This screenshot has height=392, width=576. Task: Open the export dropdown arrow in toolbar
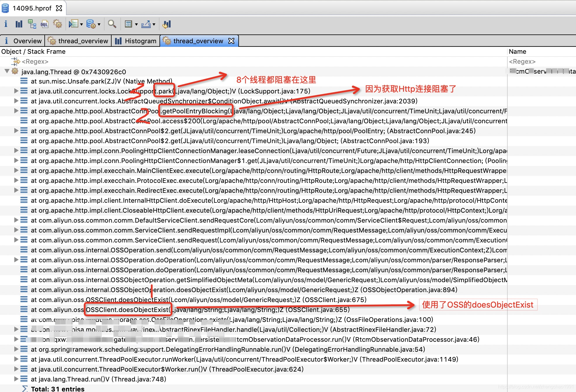click(x=153, y=24)
